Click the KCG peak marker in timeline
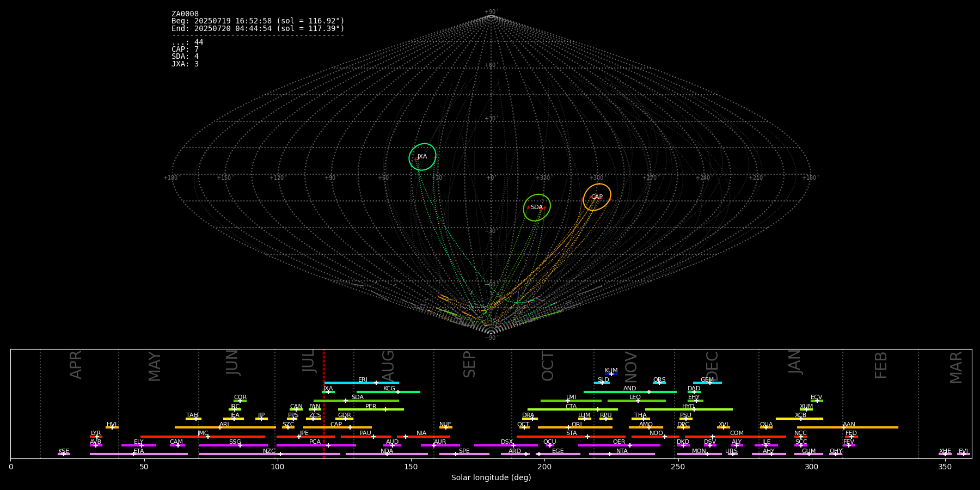Image resolution: width=980 pixels, height=490 pixels. point(397,392)
